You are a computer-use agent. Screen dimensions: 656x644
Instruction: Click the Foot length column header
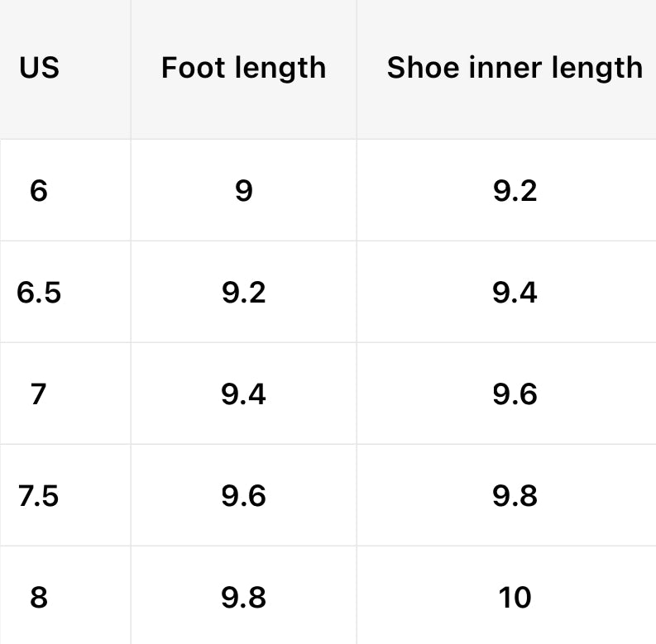(x=243, y=68)
